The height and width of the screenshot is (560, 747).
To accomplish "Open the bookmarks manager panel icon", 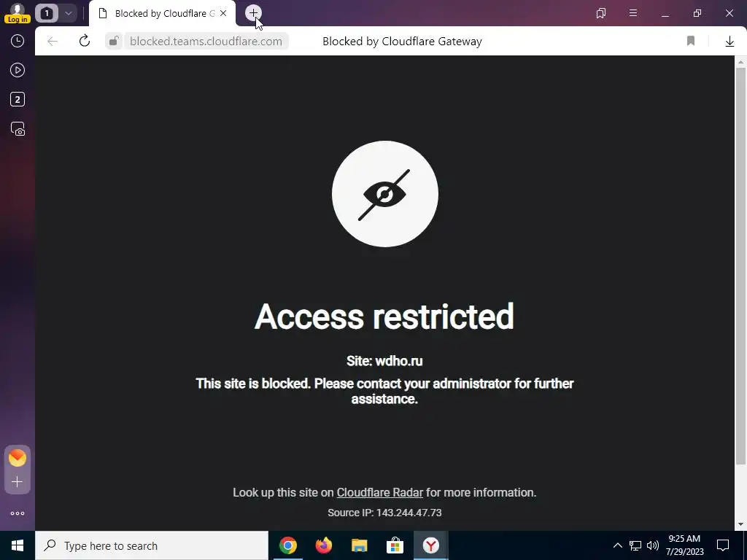I will click(601, 13).
